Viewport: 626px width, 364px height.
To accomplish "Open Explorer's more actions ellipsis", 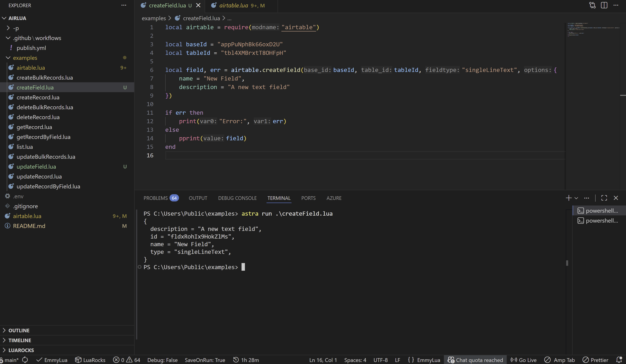I will click(124, 5).
